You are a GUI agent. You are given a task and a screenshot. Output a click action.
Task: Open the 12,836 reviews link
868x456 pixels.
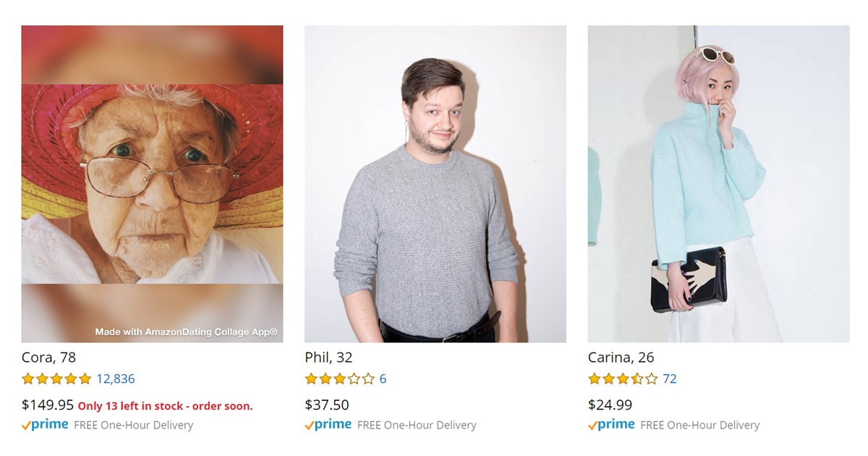[x=116, y=379]
